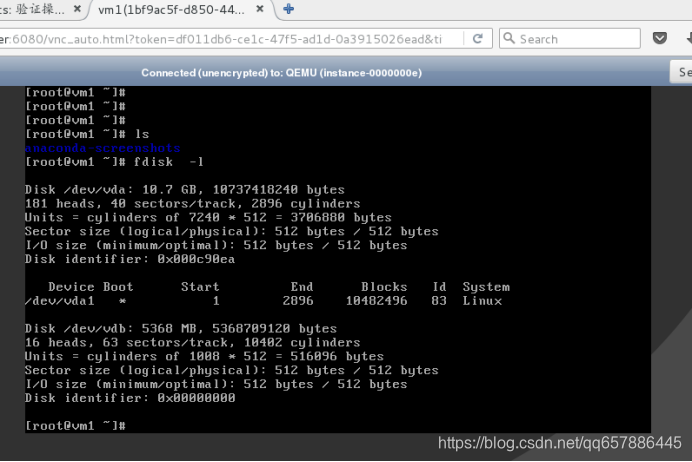Click the search magnifier icon
Viewport: 692px width, 462px height.
point(509,38)
